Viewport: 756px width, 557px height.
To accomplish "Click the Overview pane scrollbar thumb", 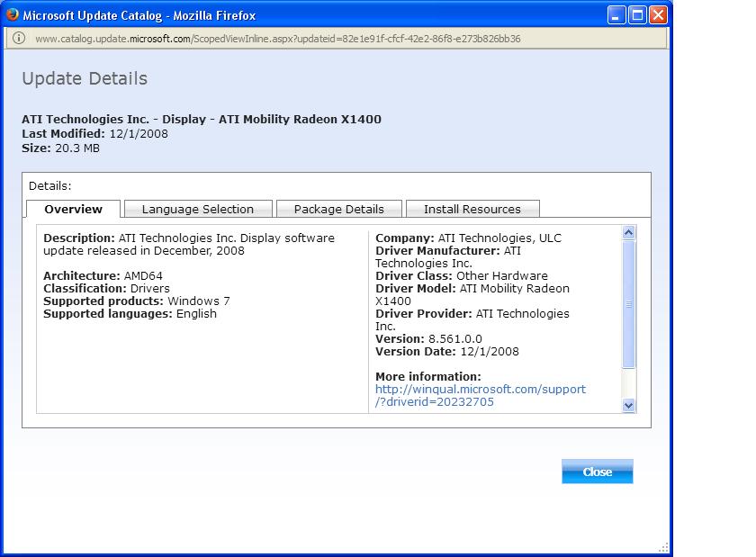I will (628, 304).
